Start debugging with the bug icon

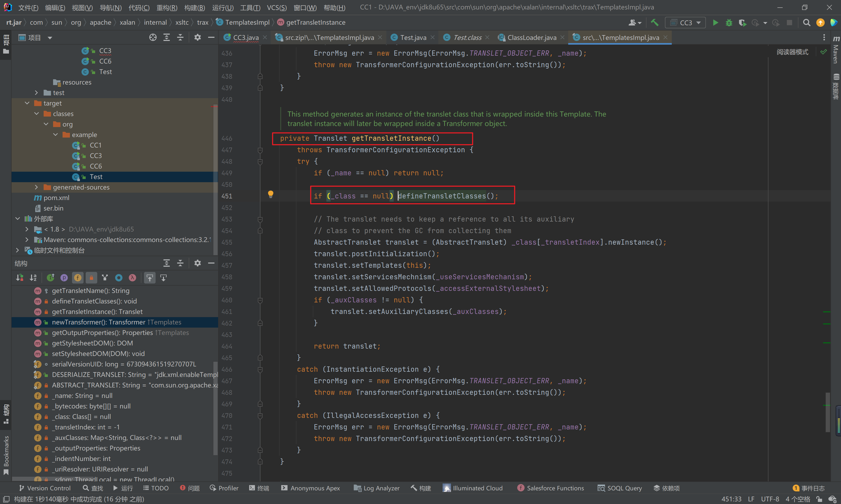tap(729, 23)
